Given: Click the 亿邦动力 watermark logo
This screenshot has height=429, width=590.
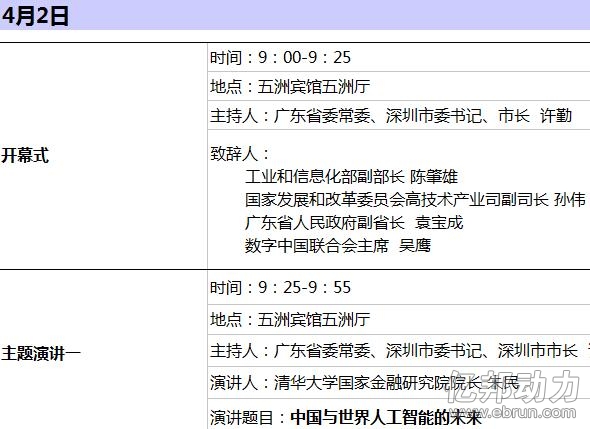Looking at the screenshot, I should click(x=512, y=386).
